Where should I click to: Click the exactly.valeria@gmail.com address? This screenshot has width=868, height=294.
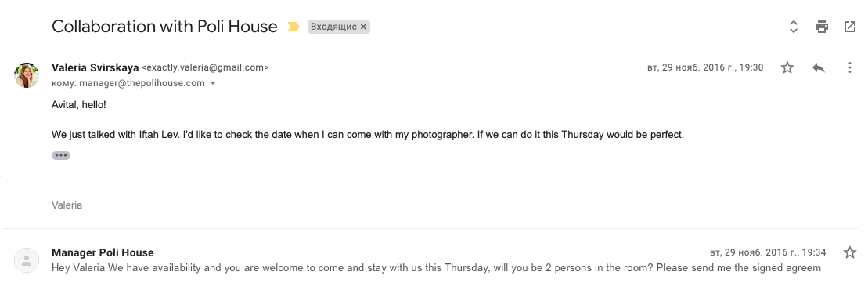click(x=205, y=67)
